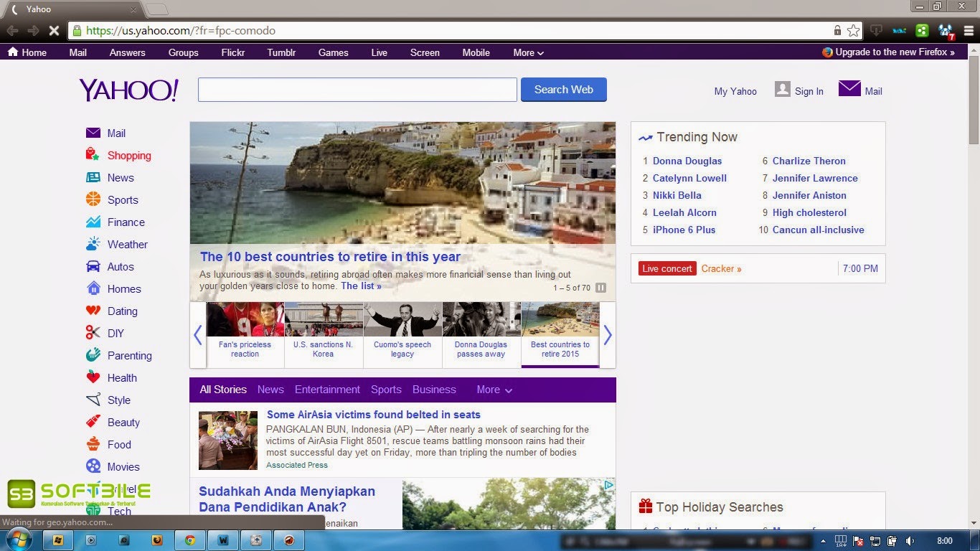Click the Health heart icon
The image size is (980, 551).
93,377
